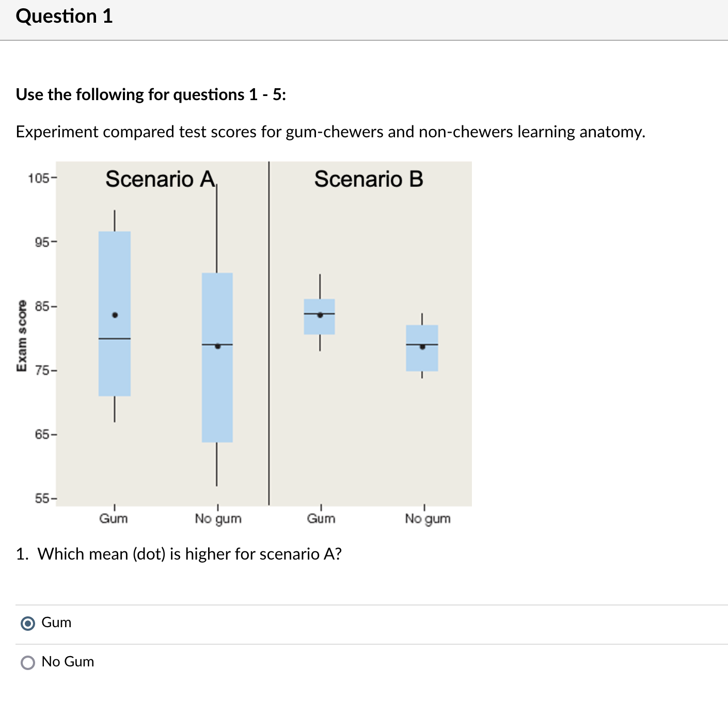
Task: Click the Question 1 heading
Action: click(64, 17)
